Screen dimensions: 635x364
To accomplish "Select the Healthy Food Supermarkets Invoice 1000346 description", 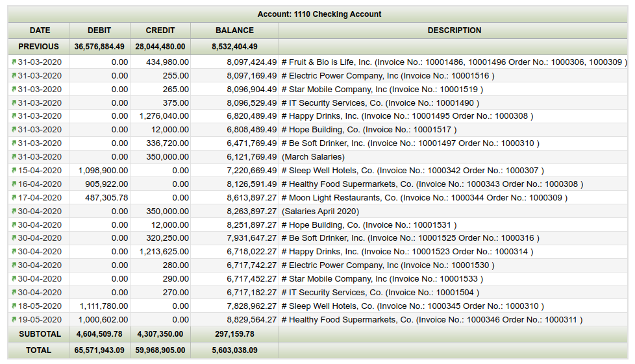I will (x=432, y=320).
